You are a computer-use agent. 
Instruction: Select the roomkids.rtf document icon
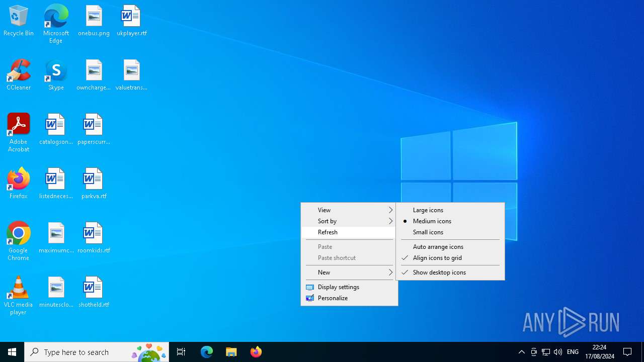pos(94,238)
